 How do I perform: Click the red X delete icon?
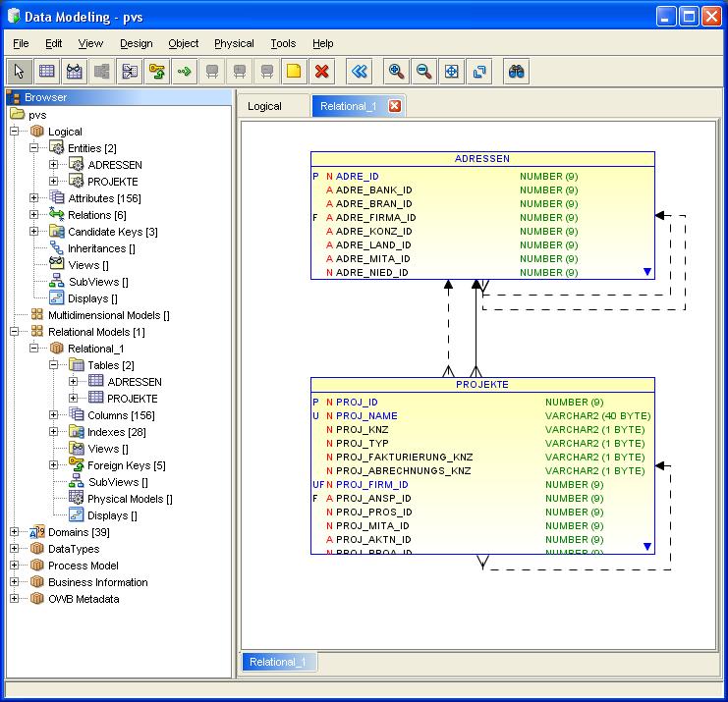[321, 72]
